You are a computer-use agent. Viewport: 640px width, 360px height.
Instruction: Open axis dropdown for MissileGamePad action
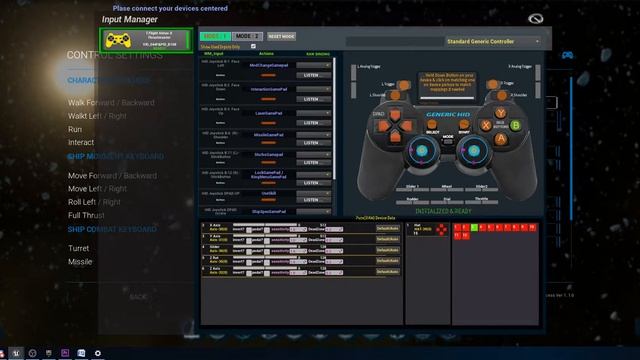[x=313, y=135]
